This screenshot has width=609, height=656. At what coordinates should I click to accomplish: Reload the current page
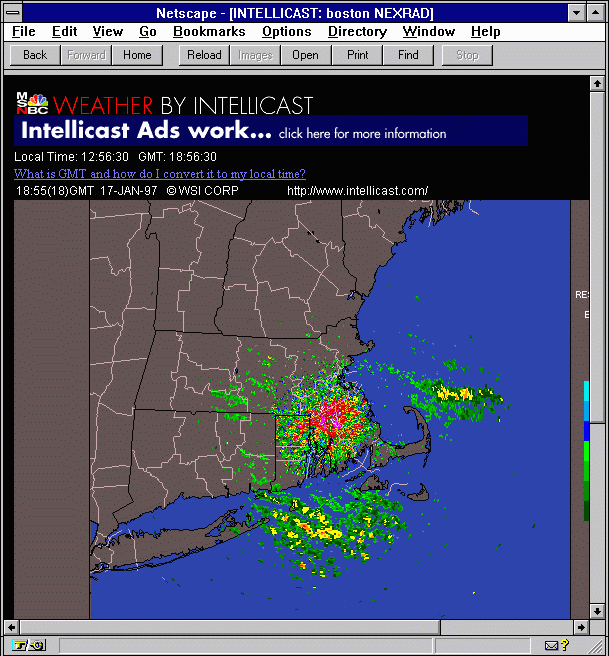point(205,55)
